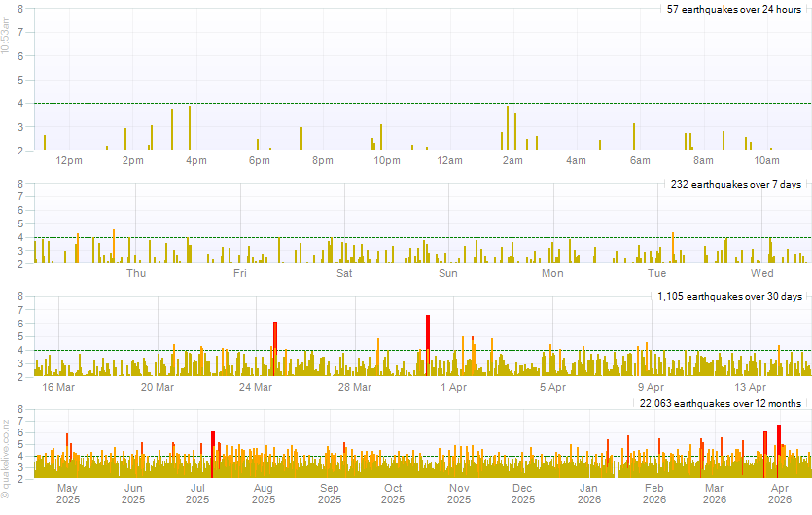Click the "232 earthquakes over 7 days" label
Image resolution: width=812 pixels, height=515 pixels.
tap(735, 184)
